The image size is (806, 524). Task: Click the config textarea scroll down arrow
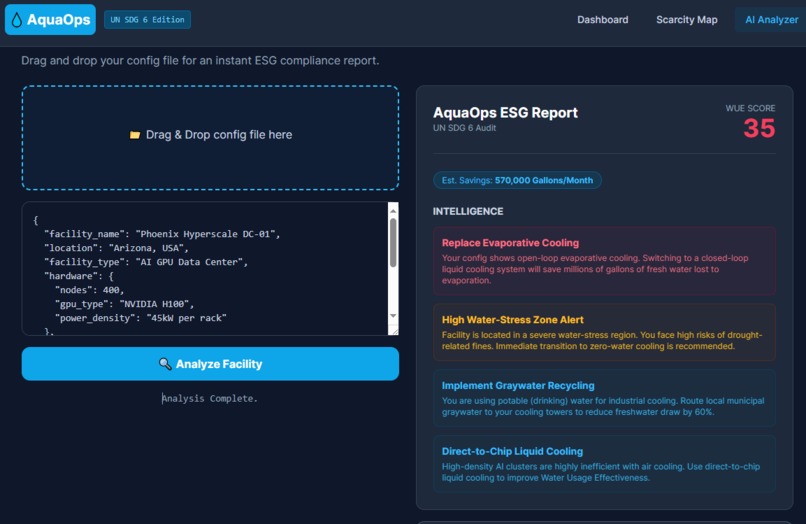[x=393, y=316]
